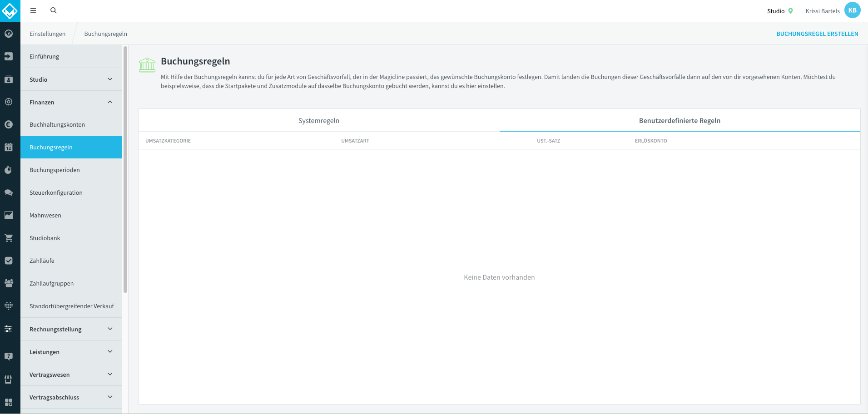
Task: Open the calendar icon in sidebar
Action: pos(9,147)
